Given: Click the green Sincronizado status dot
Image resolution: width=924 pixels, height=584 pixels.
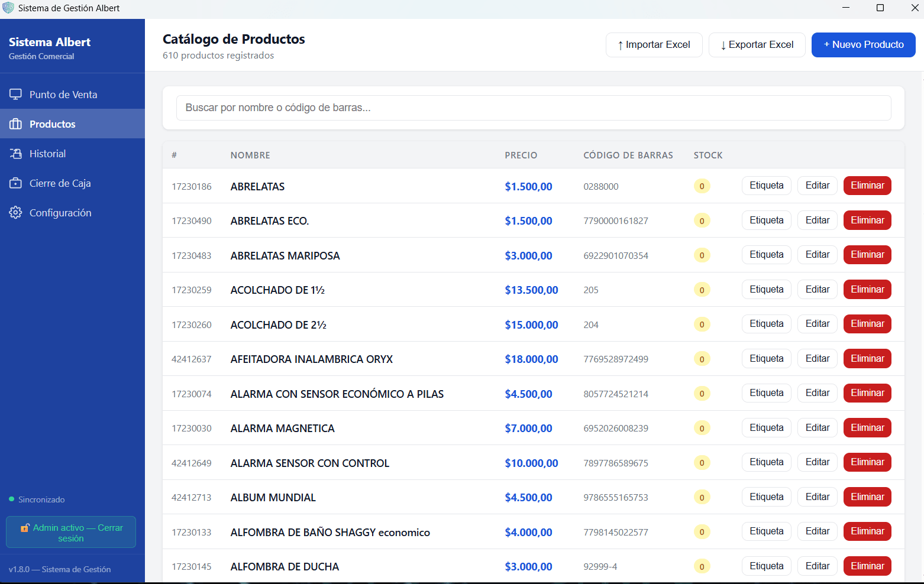Looking at the screenshot, I should pos(11,499).
